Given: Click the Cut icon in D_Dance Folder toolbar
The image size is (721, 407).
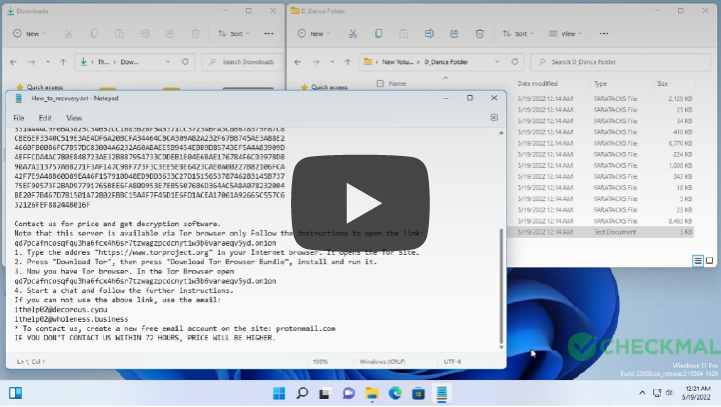Looking at the screenshot, I should click(x=353, y=34).
